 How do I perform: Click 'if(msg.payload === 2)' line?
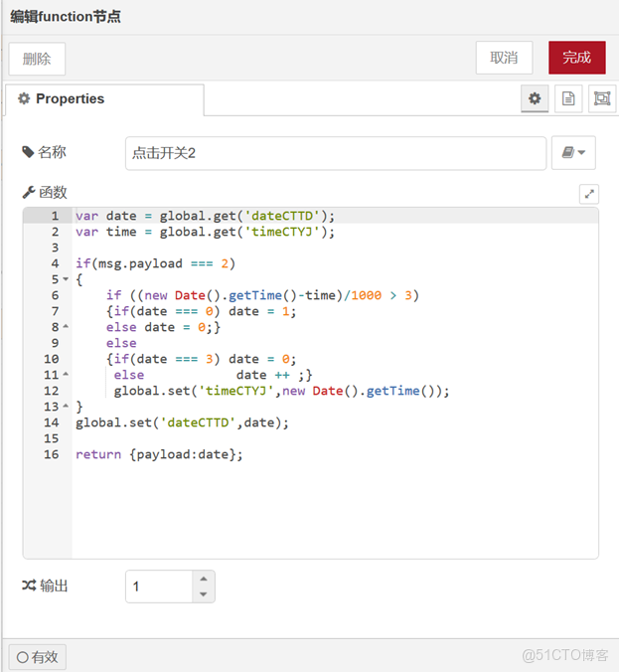click(x=156, y=263)
